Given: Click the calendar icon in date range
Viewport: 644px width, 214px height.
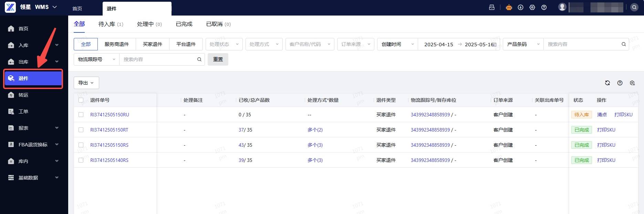Looking at the screenshot, I should (x=495, y=45).
